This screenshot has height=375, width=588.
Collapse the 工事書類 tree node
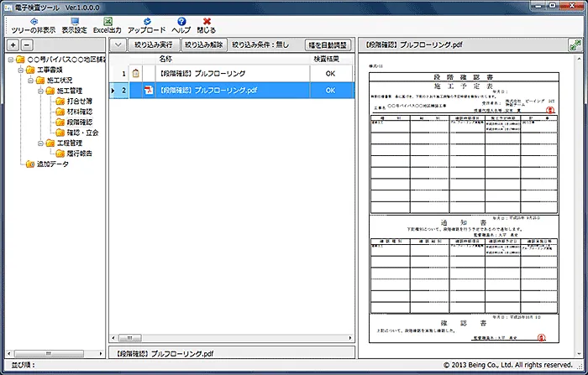20,70
